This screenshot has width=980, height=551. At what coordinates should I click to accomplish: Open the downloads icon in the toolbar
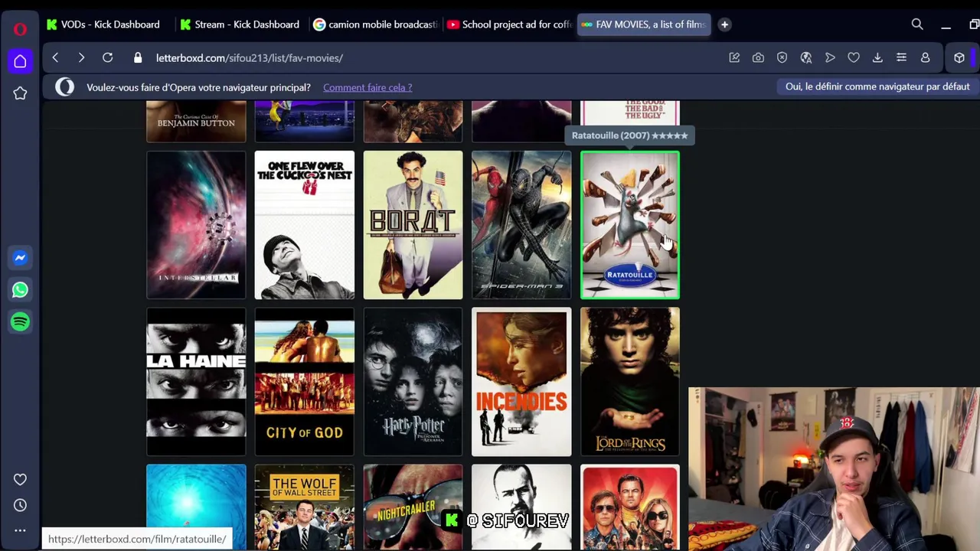pos(877,58)
